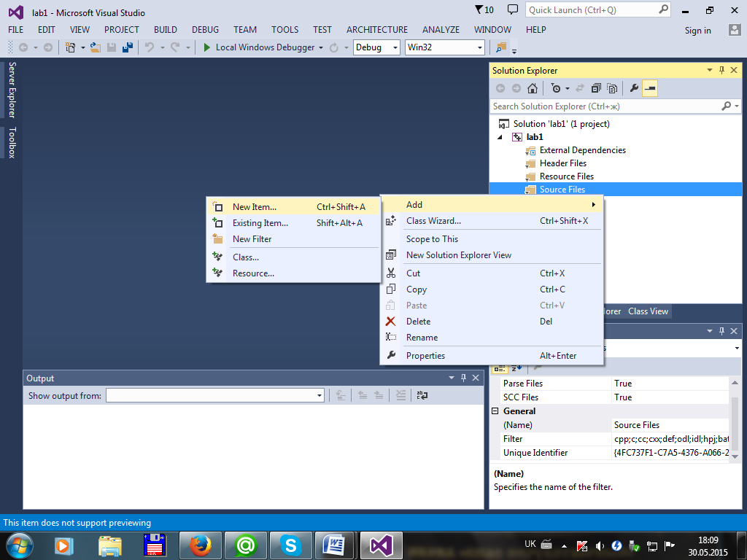Click Pending Changes Filter clock icon

click(556, 88)
